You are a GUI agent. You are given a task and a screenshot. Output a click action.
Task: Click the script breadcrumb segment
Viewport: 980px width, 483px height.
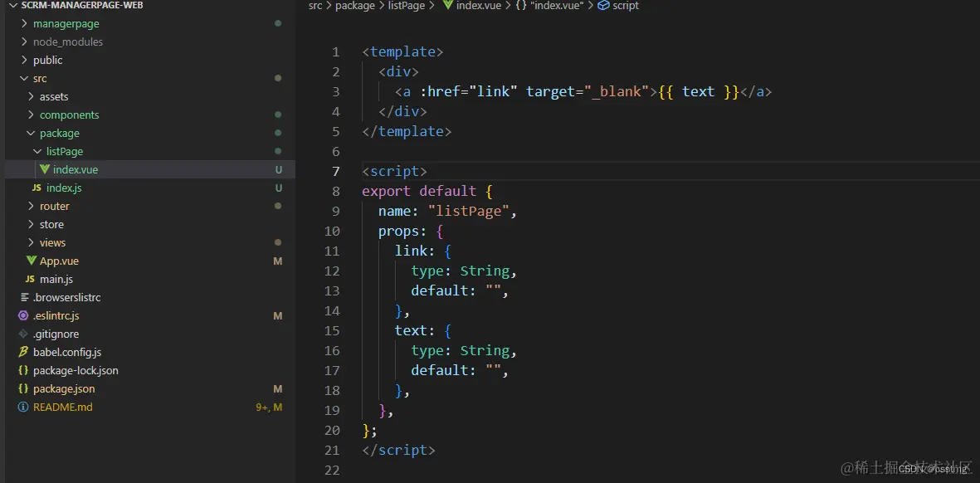[x=626, y=6]
